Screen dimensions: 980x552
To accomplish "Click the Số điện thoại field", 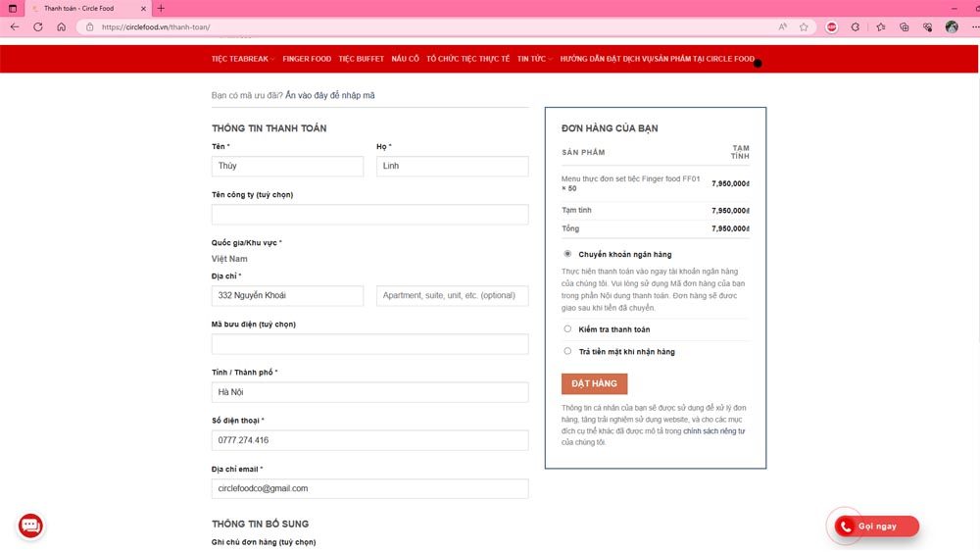I will tap(370, 440).
